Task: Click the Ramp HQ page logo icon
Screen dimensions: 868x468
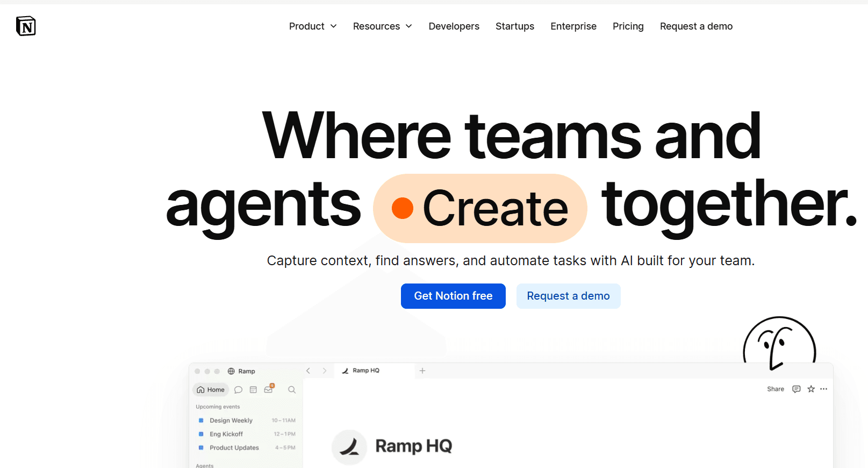Action: (x=349, y=446)
